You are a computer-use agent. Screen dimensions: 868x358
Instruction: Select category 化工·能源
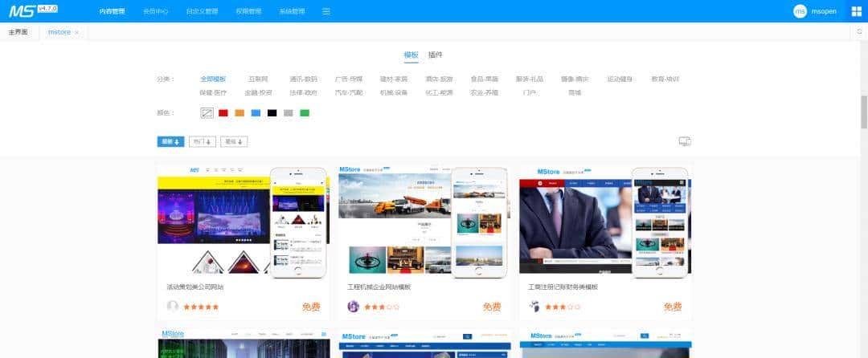pos(439,93)
